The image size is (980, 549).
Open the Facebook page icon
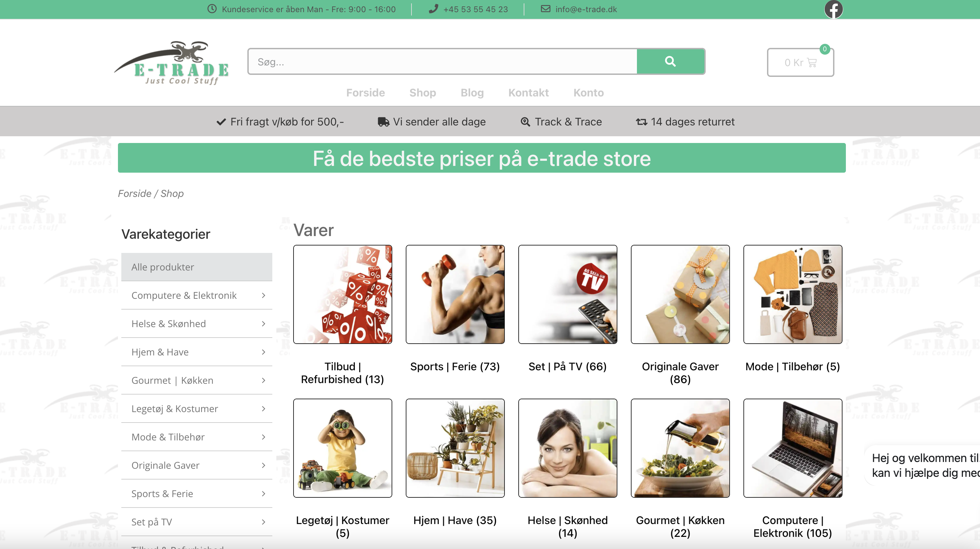click(833, 9)
